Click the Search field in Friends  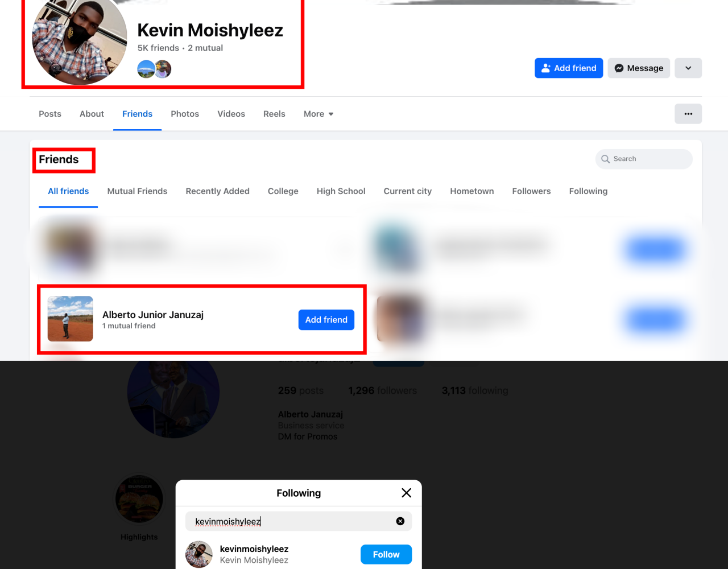click(644, 159)
